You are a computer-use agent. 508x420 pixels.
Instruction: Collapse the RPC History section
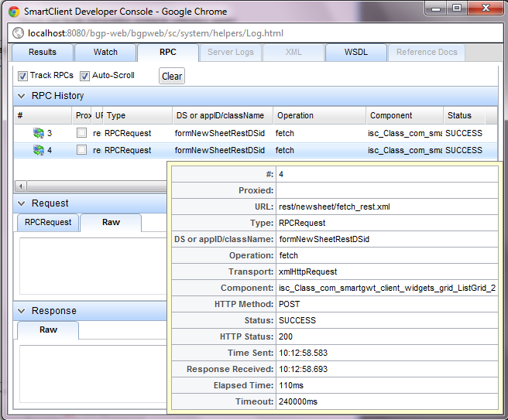pos(22,96)
